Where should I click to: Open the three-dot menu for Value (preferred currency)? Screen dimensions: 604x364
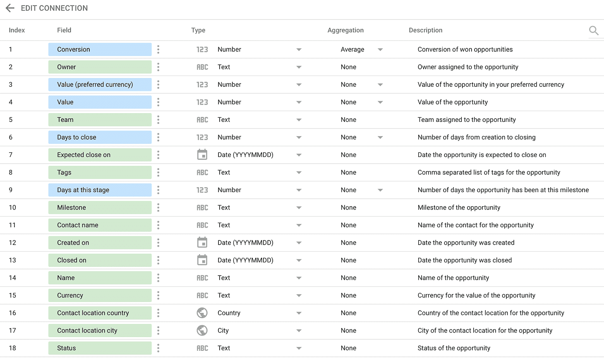(x=158, y=85)
